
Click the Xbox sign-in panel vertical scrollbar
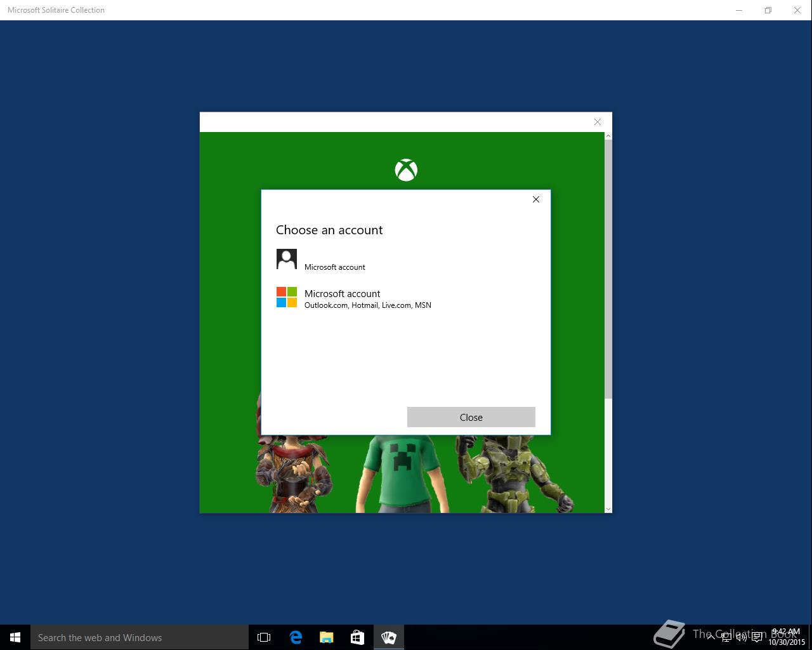(x=608, y=269)
